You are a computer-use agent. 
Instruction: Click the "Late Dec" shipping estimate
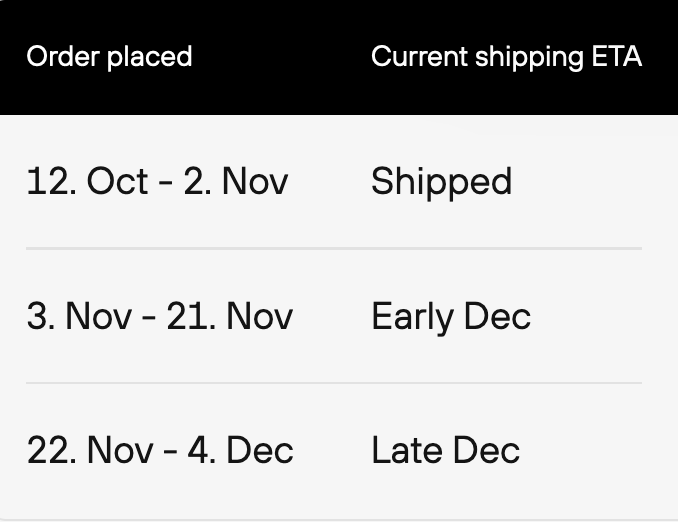[445, 451]
